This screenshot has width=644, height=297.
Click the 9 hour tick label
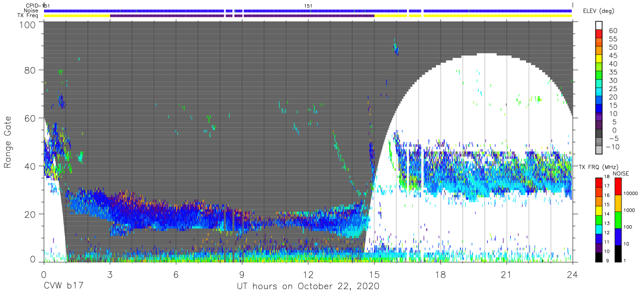point(242,274)
